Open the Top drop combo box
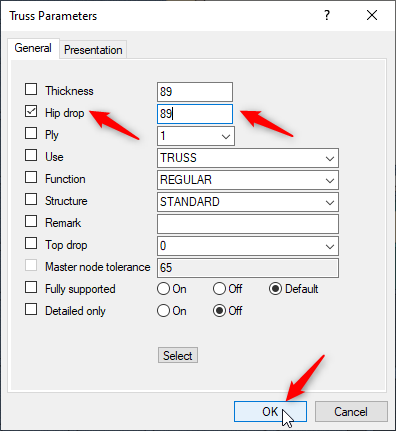 coord(248,246)
